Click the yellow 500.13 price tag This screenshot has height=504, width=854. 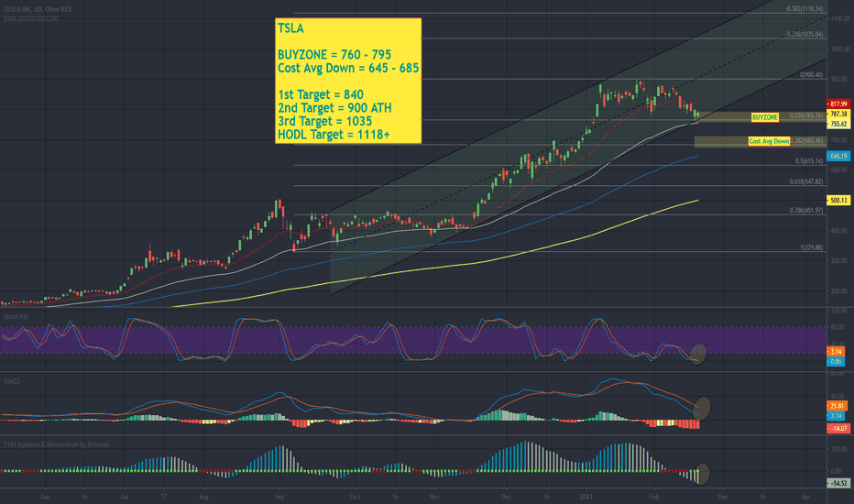838,201
